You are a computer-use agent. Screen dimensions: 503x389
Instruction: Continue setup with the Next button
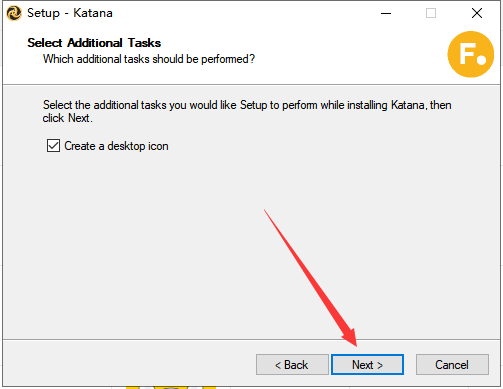[367, 365]
